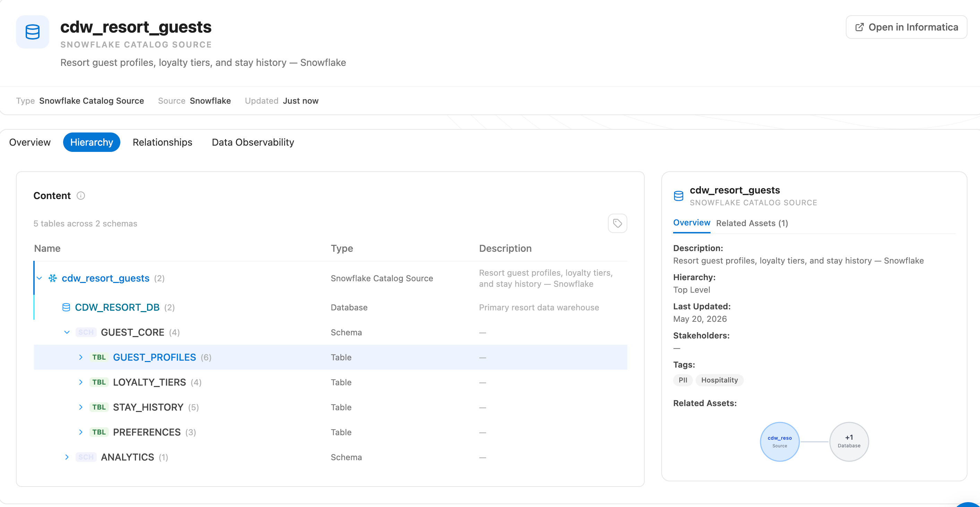Click the SCH badge for ANALYTICS
The width and height of the screenshot is (980, 507).
(86, 457)
